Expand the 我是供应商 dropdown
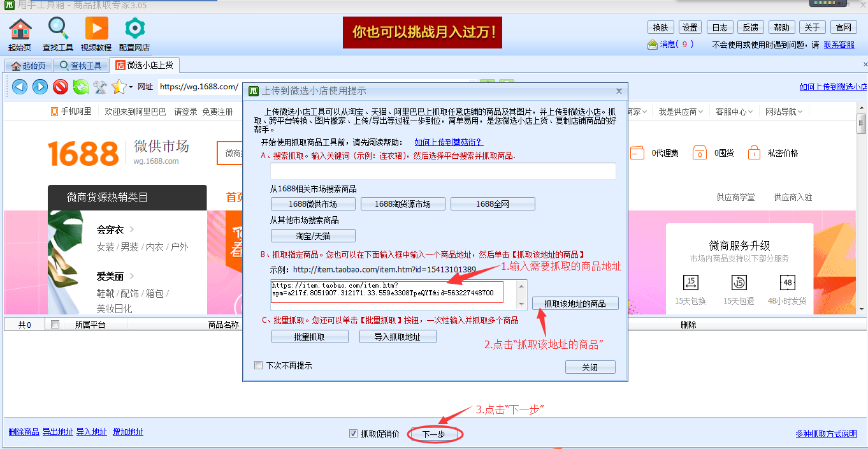 pyautogui.click(x=700, y=112)
